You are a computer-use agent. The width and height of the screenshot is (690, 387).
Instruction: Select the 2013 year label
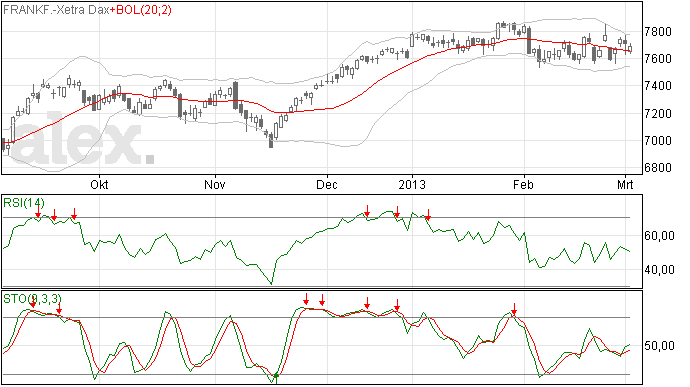coord(412,184)
